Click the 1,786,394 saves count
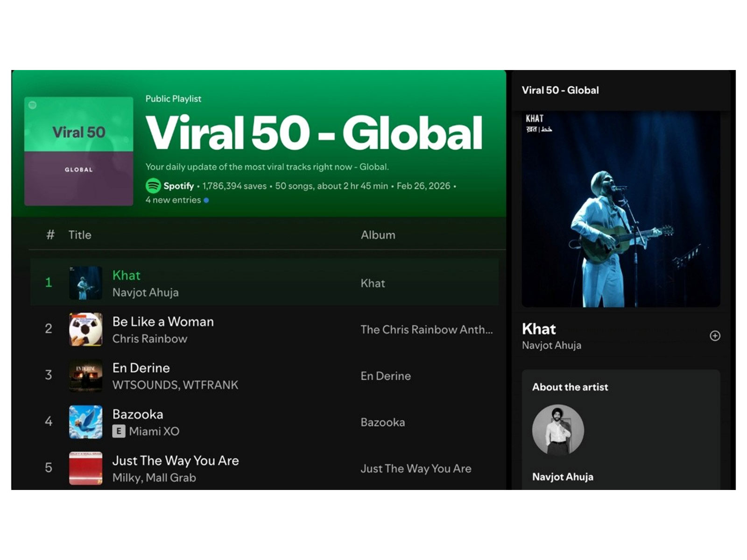747x560 pixels. coord(233,186)
